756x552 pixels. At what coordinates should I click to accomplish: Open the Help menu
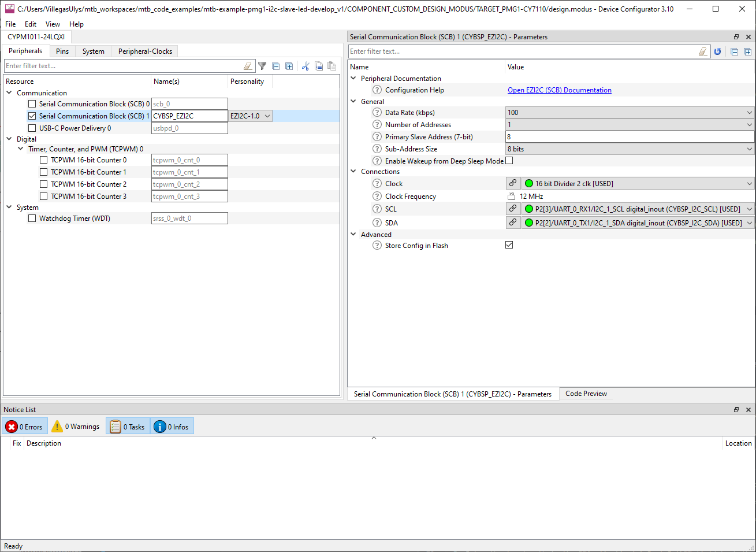(76, 24)
